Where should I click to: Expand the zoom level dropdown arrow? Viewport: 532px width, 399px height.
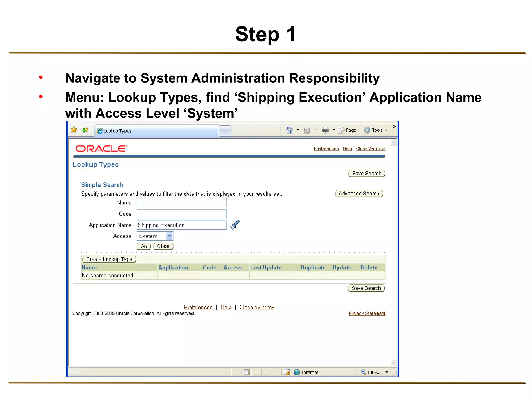pos(387,372)
